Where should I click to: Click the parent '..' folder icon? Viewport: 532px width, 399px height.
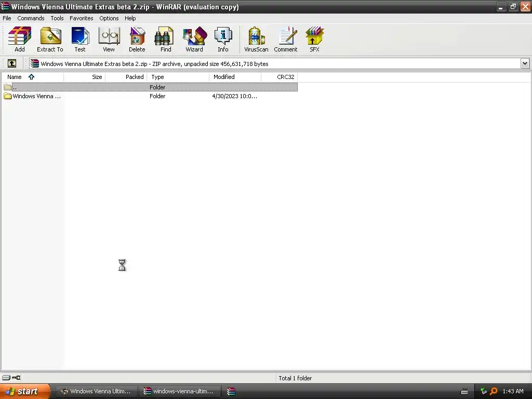(8, 87)
